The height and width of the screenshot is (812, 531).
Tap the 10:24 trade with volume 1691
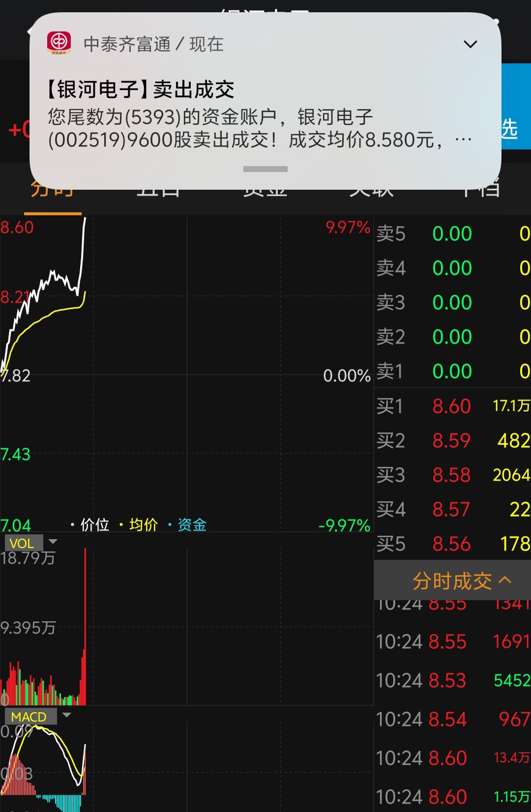click(453, 641)
